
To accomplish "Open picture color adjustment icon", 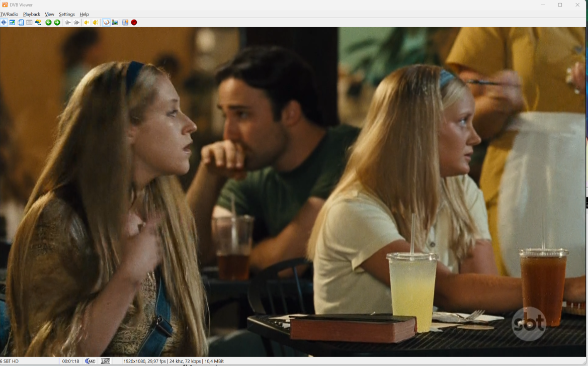I will tap(115, 23).
